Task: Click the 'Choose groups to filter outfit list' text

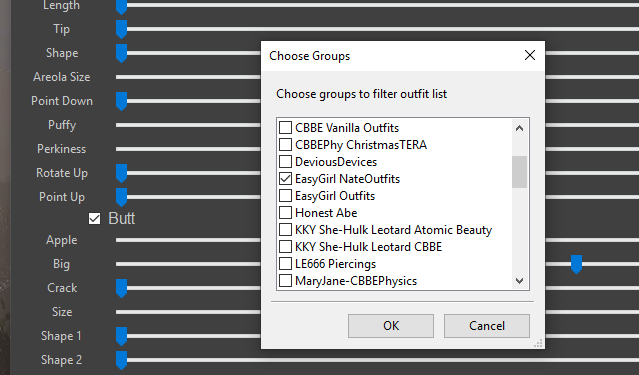Action: (361, 94)
